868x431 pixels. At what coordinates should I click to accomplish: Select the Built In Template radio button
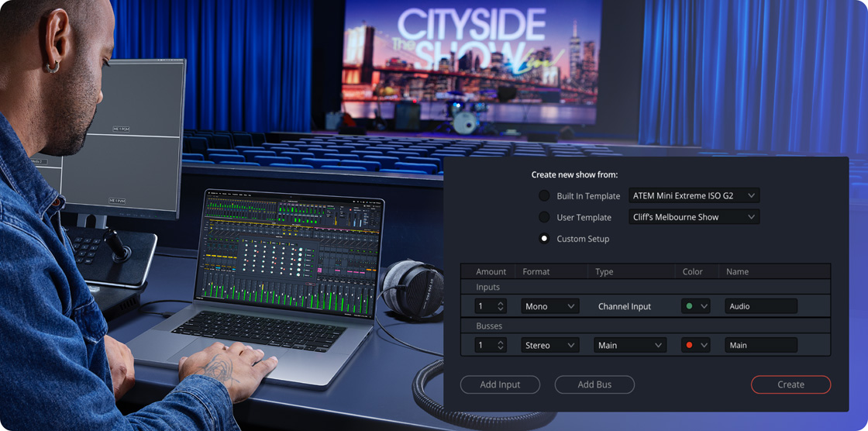544,196
